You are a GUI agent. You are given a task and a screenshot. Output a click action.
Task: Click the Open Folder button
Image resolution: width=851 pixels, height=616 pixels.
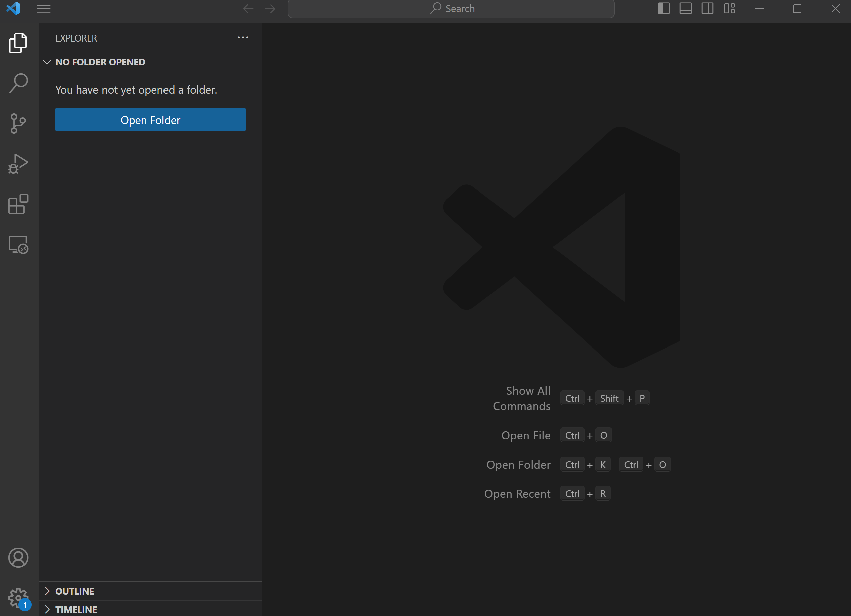coord(150,120)
